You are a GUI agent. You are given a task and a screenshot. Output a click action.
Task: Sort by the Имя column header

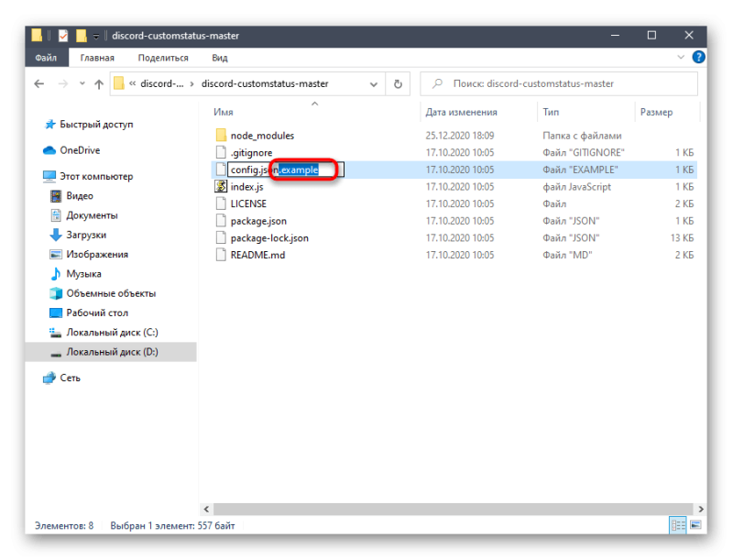(224, 112)
